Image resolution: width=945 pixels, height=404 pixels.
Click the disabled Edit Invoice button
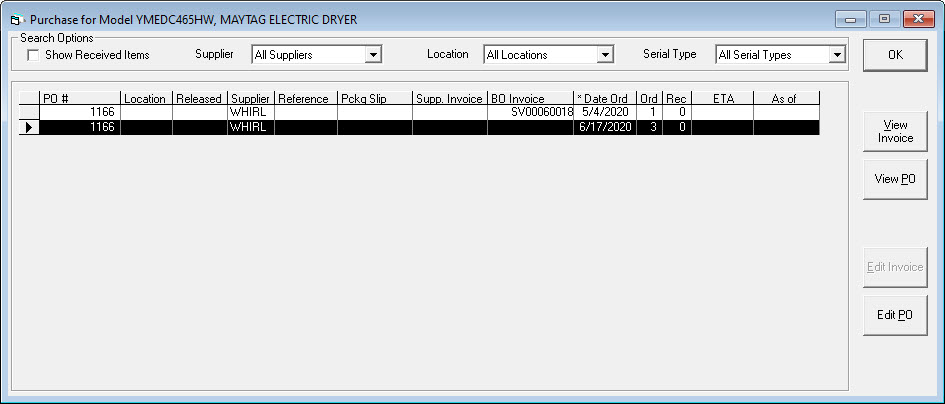tap(895, 267)
